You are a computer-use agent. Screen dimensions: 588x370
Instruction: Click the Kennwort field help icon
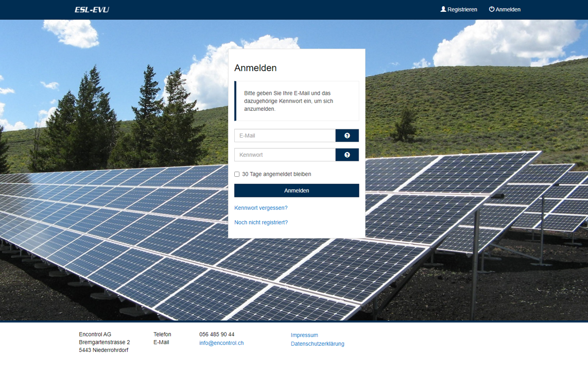click(x=347, y=155)
